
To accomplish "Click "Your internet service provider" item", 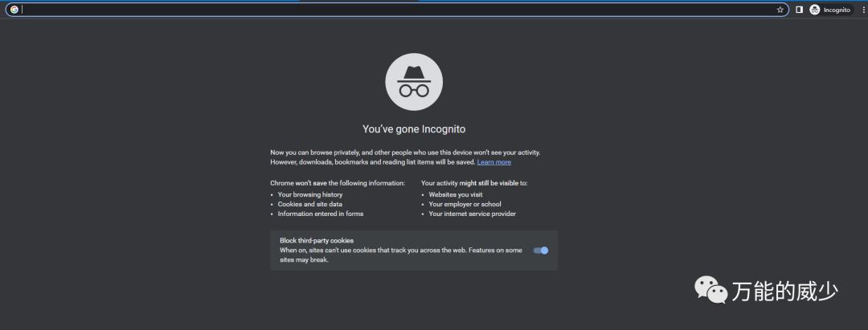I will coord(473,214).
